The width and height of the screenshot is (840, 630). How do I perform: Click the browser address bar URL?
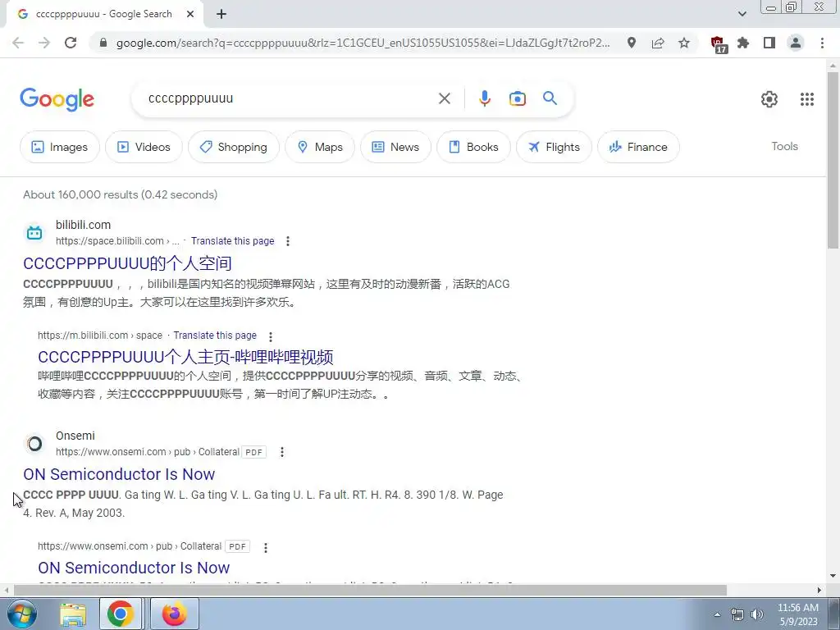pos(363,43)
